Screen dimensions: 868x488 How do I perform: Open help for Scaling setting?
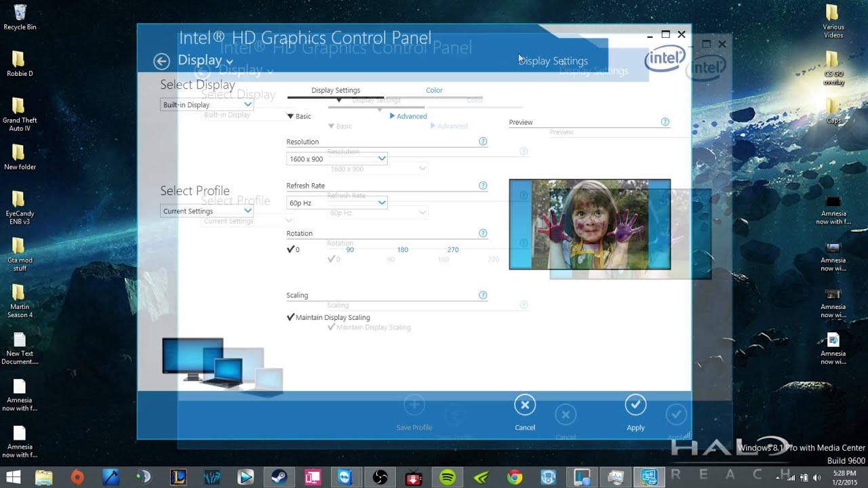pyautogui.click(x=483, y=295)
